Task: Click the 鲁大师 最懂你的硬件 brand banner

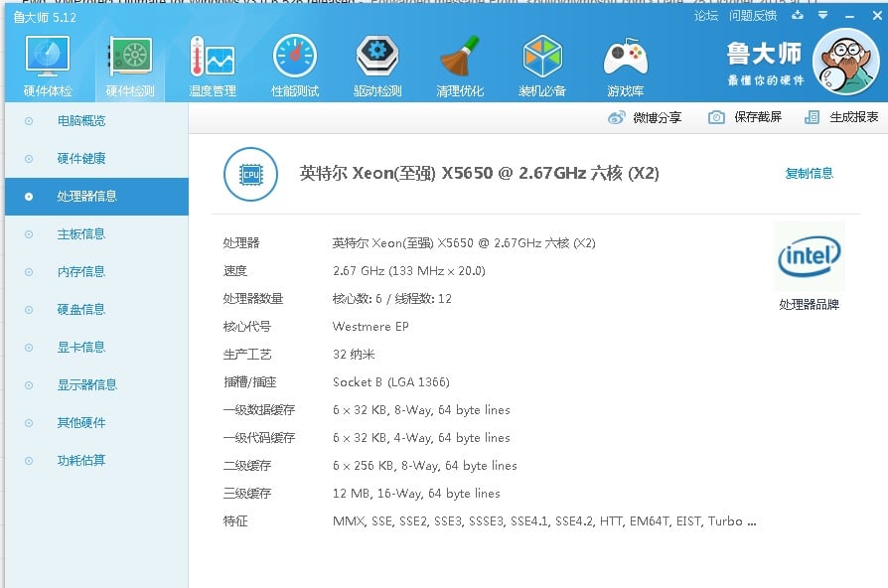Action: coord(766,63)
